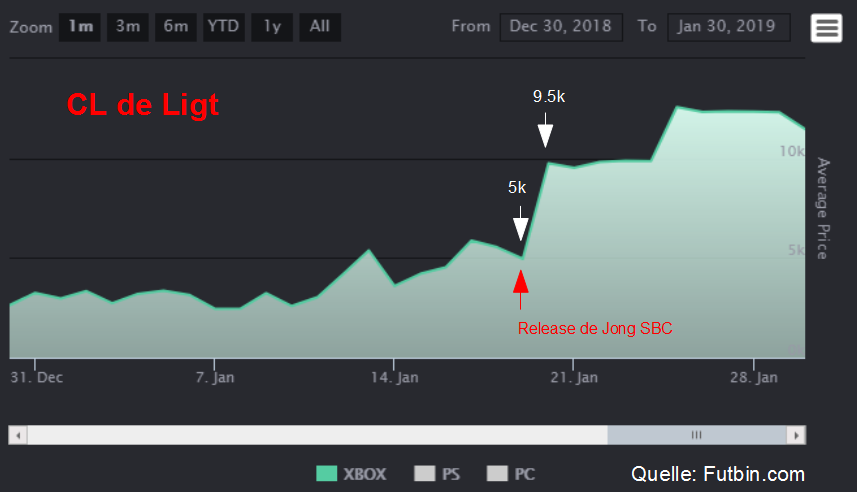Click the PS gray legend swatch

(425, 473)
